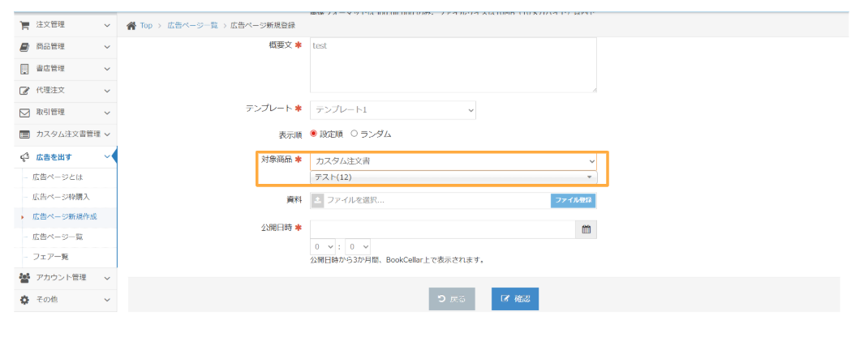Click the 戻る button

452,299
